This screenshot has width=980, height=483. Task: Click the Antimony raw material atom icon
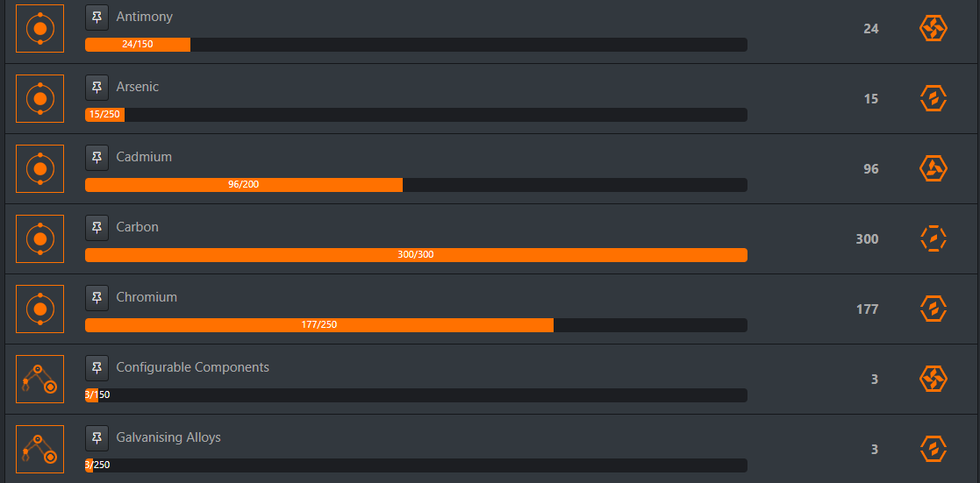pyautogui.click(x=40, y=29)
